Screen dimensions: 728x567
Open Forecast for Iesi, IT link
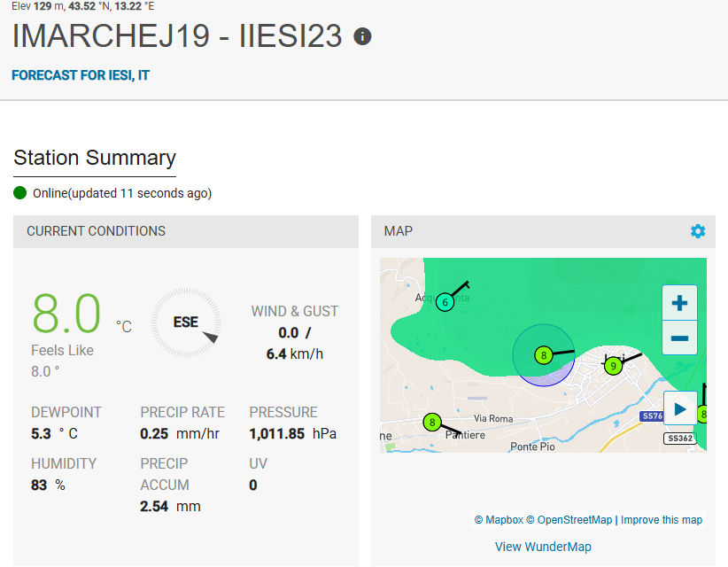[81, 75]
